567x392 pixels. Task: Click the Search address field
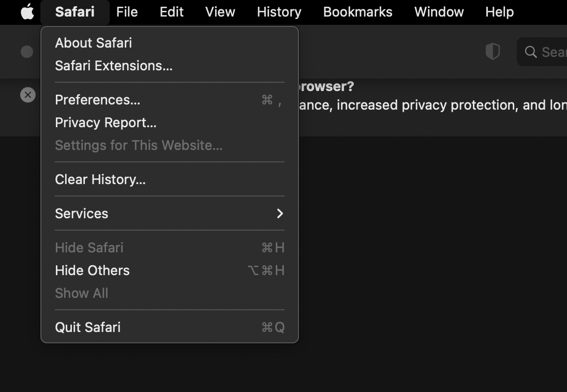pyautogui.click(x=542, y=52)
